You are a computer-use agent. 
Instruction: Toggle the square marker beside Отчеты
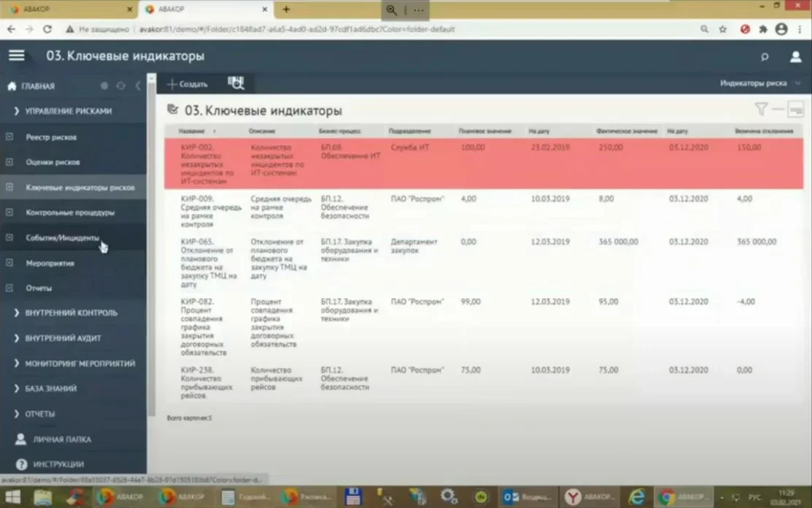[9, 288]
